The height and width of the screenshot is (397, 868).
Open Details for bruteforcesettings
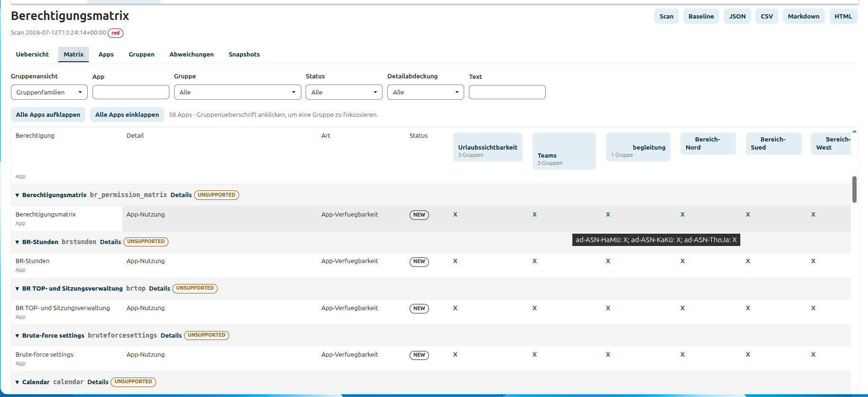[171, 336]
